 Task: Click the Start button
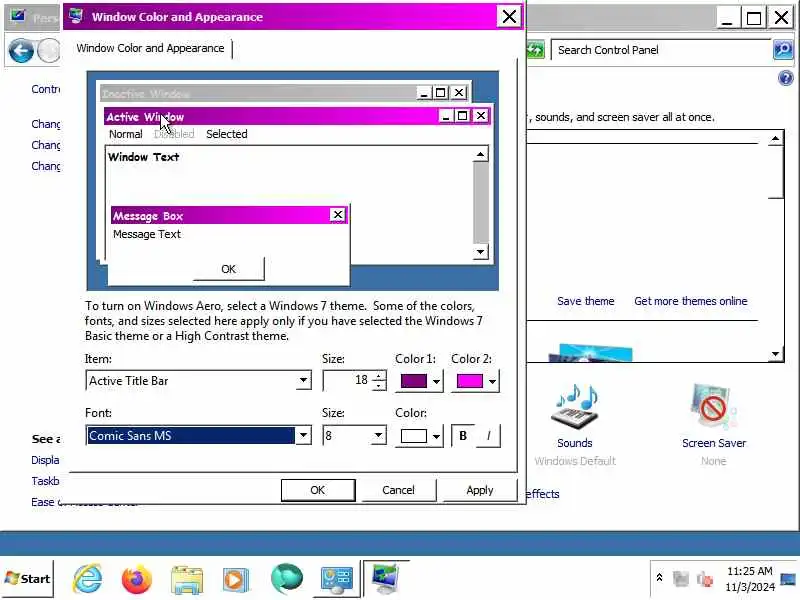28,579
